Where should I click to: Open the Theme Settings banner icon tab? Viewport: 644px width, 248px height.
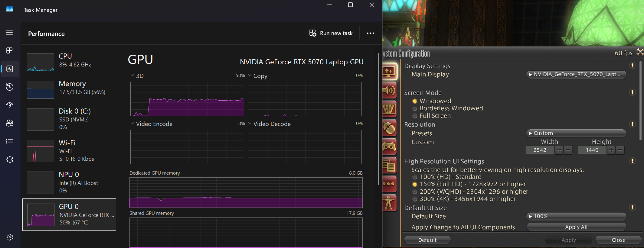coord(390,109)
